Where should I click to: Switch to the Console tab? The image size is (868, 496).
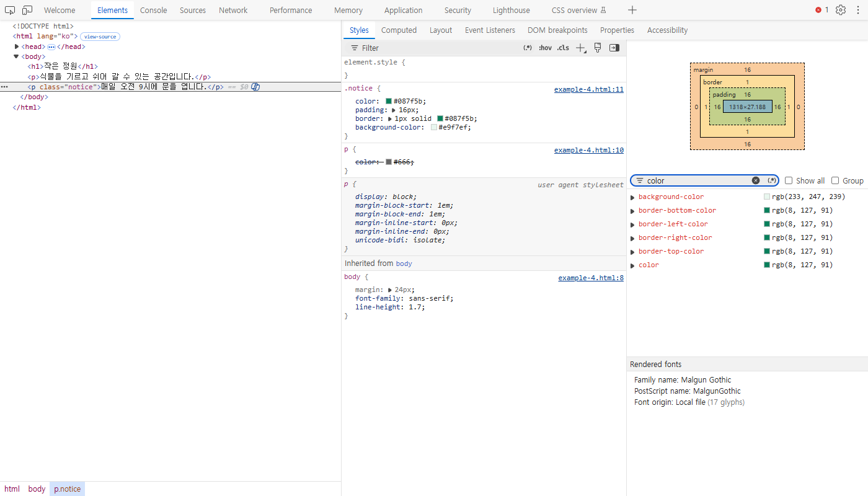point(153,10)
